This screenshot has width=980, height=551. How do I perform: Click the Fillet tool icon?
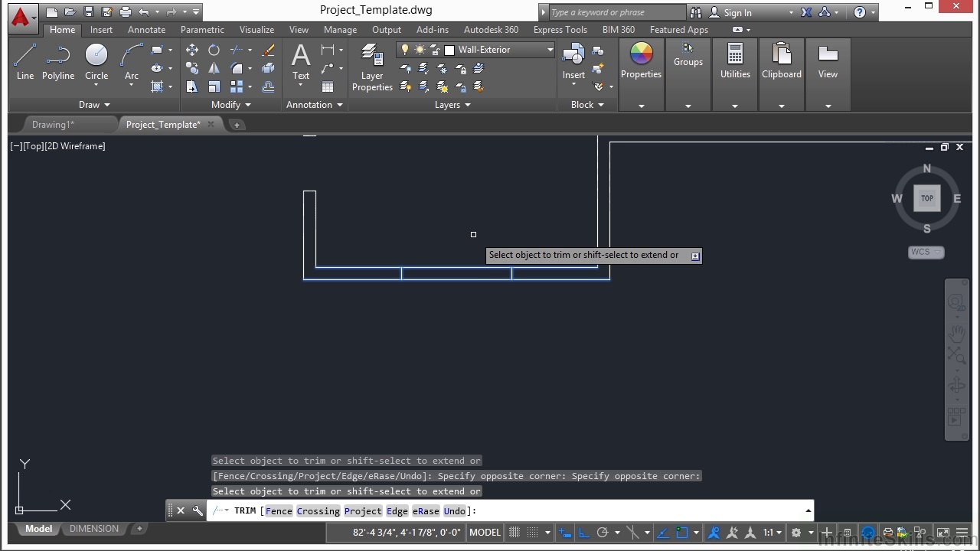pyautogui.click(x=237, y=68)
